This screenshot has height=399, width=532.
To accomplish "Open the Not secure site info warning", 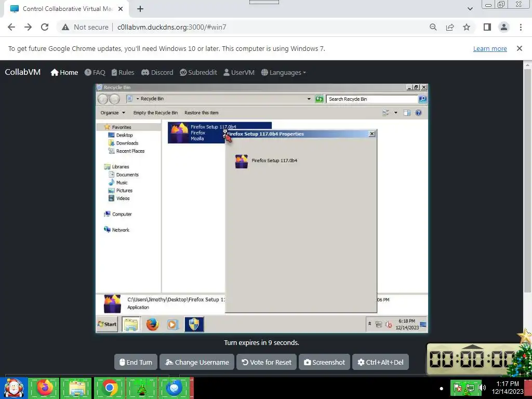I will [x=85, y=27].
